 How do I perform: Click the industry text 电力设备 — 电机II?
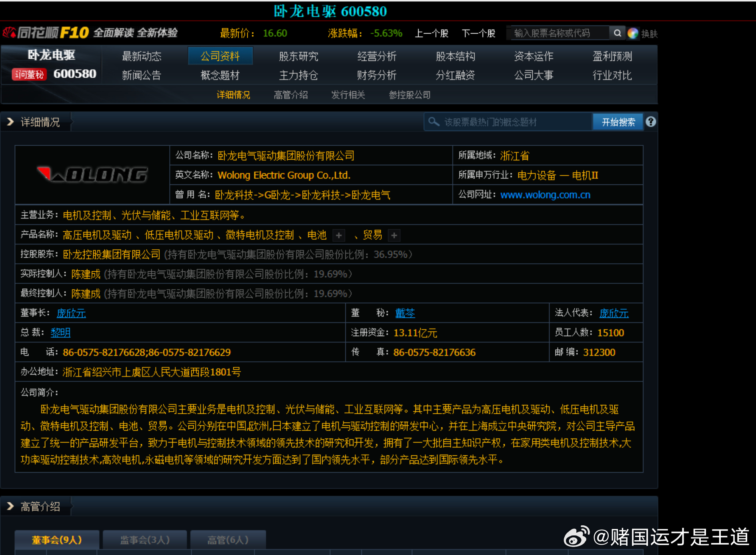coord(557,175)
